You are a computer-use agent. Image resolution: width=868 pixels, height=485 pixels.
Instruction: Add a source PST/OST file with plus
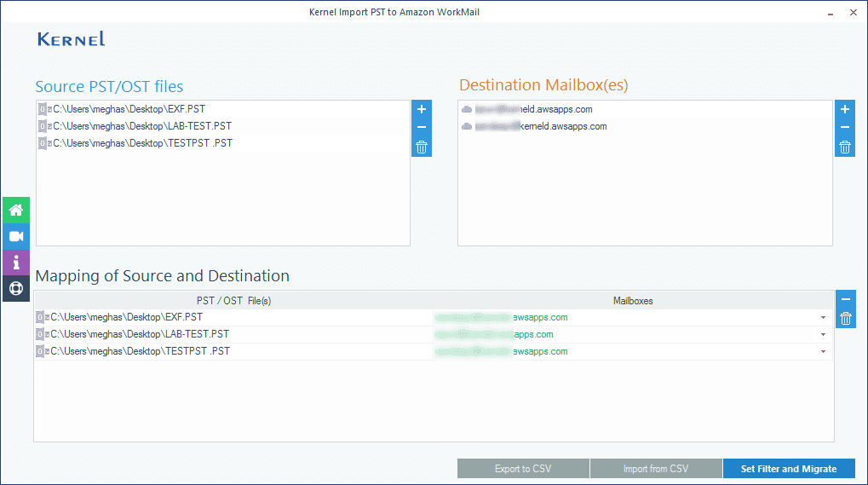(422, 109)
